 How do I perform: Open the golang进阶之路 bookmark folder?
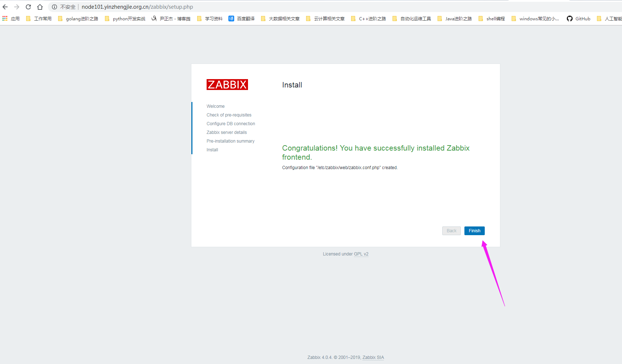[78, 19]
